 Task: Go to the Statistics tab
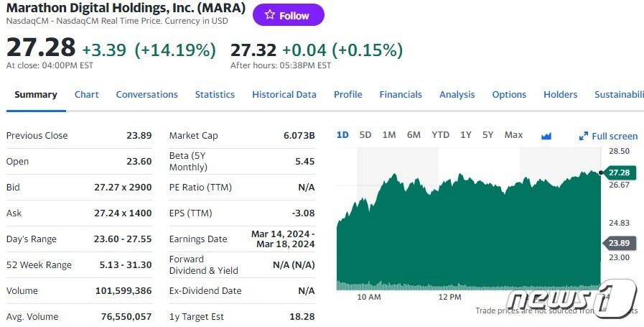point(215,94)
